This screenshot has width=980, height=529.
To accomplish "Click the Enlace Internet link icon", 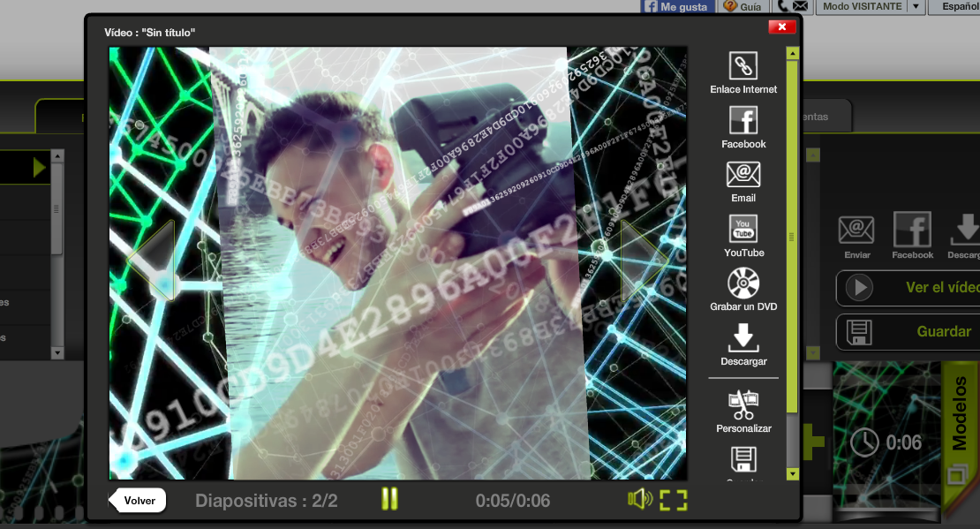I will point(743,65).
